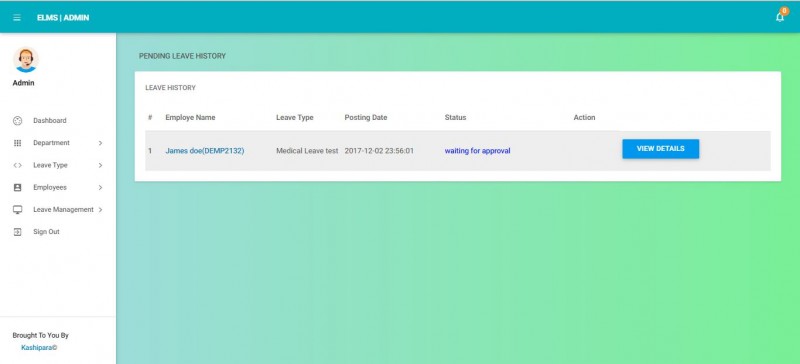
Task: Click the Brought To You By text
Action: (x=41, y=335)
